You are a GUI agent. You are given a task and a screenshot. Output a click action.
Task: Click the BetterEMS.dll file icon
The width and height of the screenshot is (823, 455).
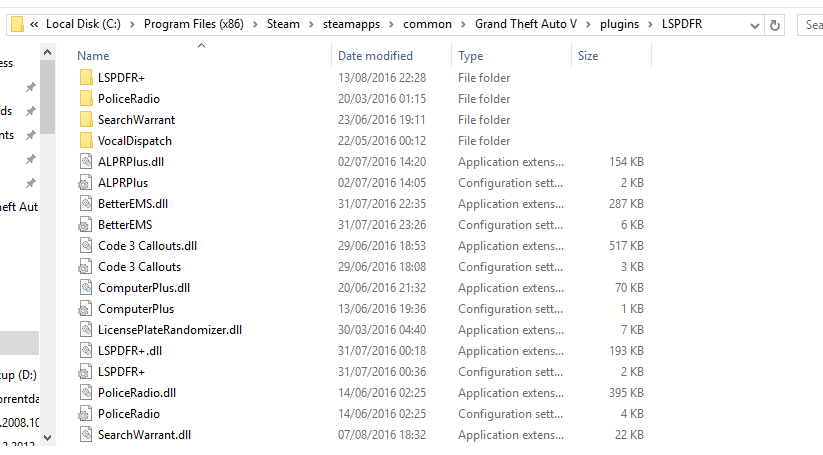point(86,204)
